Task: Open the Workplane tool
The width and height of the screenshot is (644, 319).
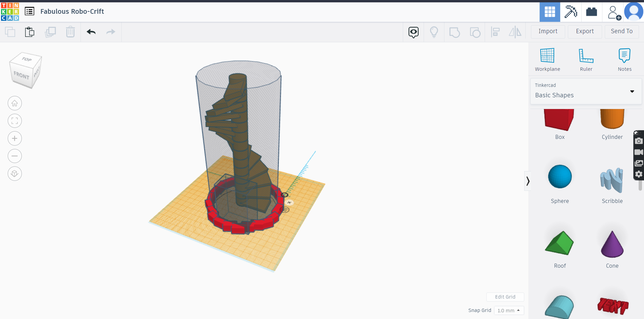Action: click(x=547, y=59)
